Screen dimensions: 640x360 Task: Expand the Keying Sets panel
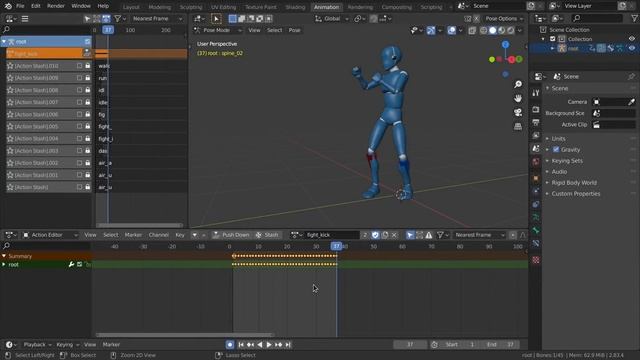[x=567, y=161]
